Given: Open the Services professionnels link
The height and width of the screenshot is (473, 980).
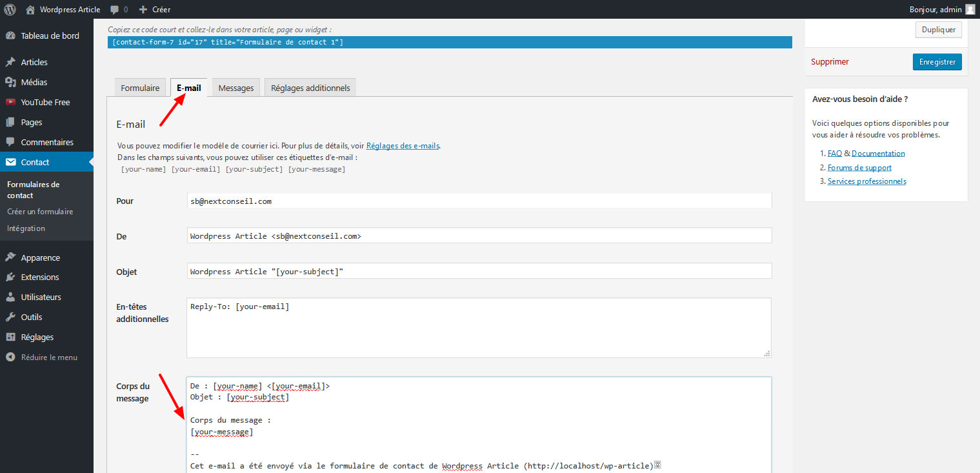Looking at the screenshot, I should click(x=867, y=181).
